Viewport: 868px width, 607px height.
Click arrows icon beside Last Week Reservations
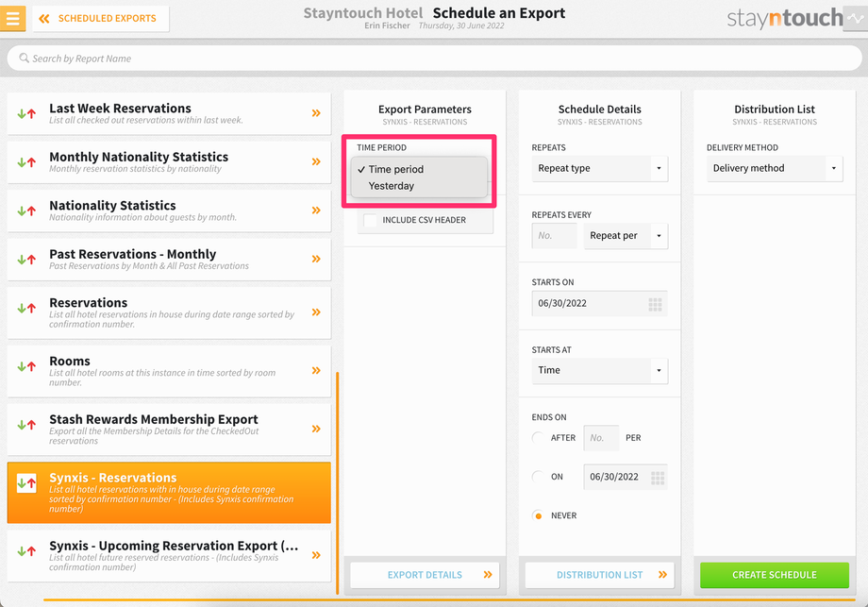[26, 113]
